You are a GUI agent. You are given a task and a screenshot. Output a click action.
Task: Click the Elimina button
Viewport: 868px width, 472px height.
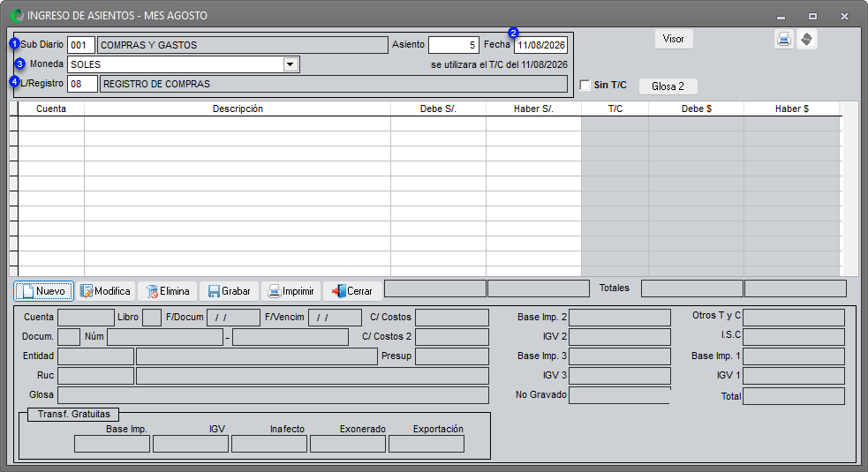[167, 291]
